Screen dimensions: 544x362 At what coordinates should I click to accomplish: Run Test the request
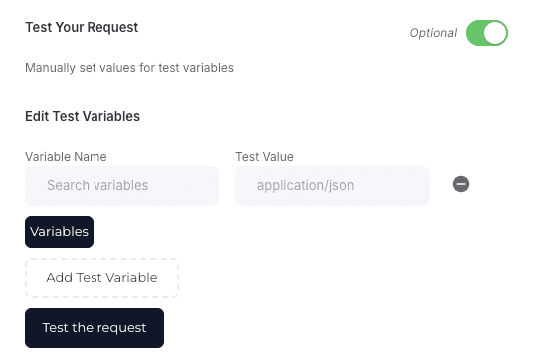pos(94,328)
